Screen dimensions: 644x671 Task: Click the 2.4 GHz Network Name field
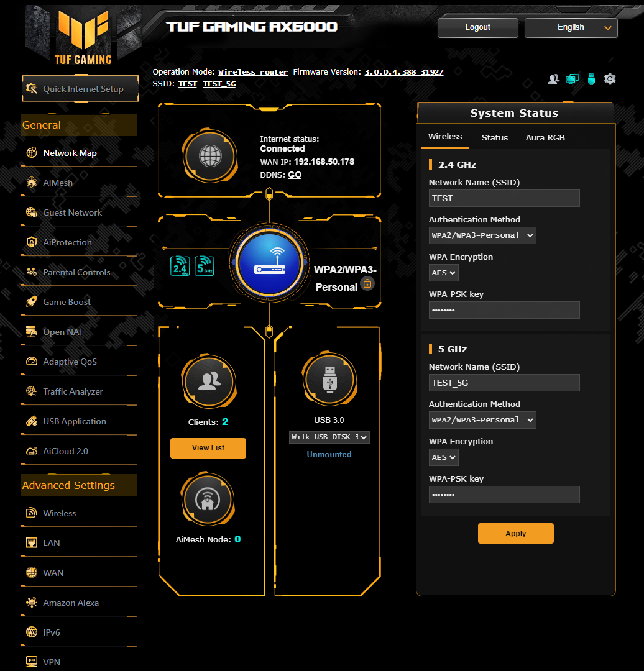point(504,198)
